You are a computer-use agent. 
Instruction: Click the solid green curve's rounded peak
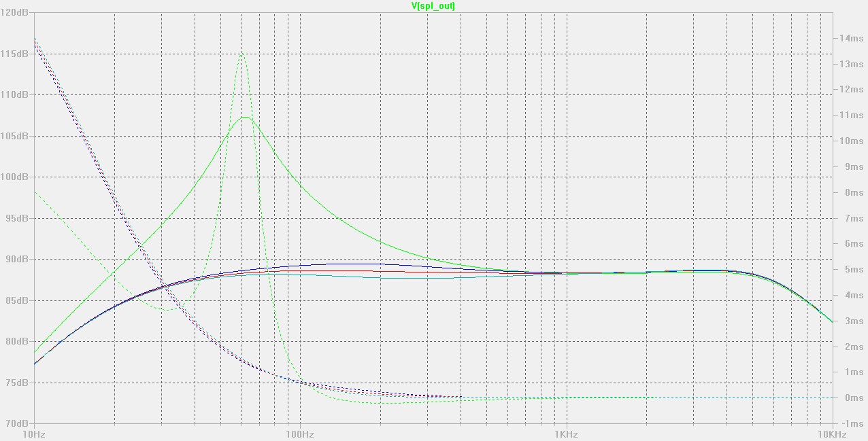tap(245, 117)
